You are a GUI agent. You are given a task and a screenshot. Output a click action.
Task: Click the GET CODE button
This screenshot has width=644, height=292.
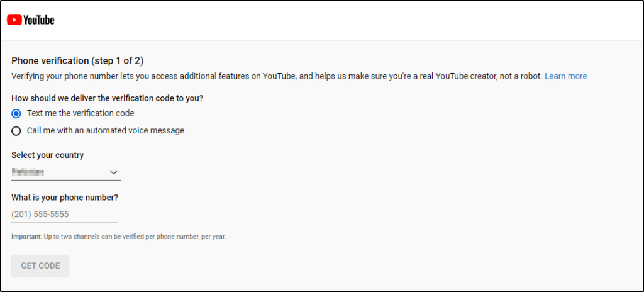tap(40, 266)
